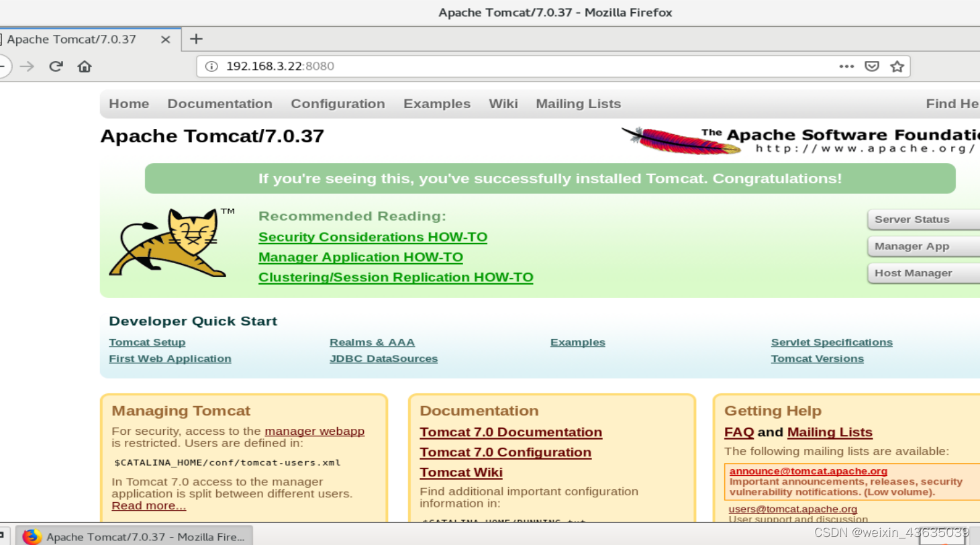Open Wiki in Tomcat navigation

[x=503, y=104]
